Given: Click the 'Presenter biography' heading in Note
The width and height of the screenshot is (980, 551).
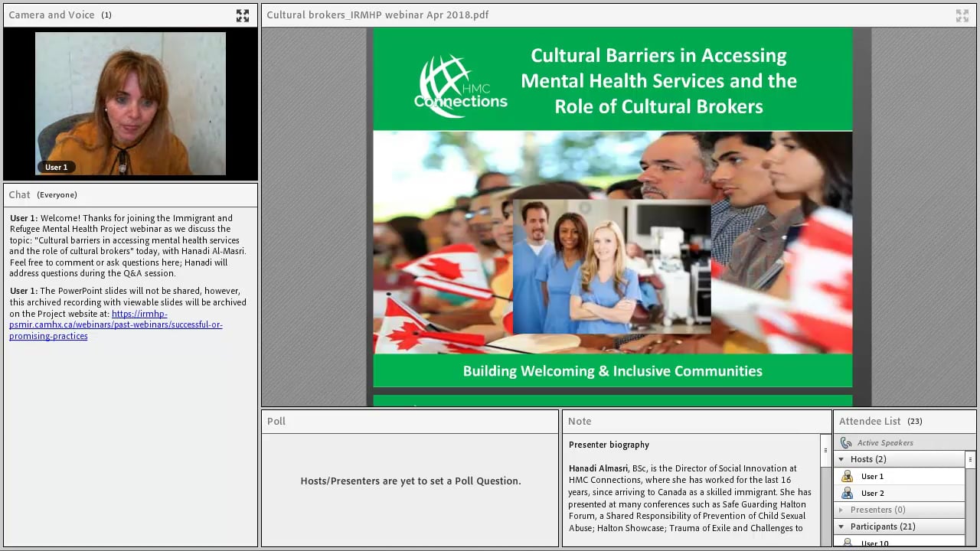Looking at the screenshot, I should [x=609, y=445].
